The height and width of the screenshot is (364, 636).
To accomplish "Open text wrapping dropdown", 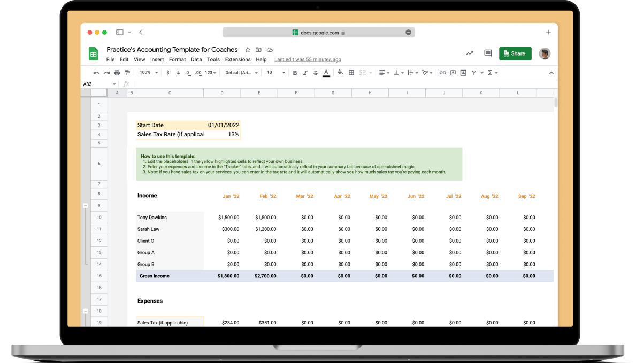I will 412,73.
